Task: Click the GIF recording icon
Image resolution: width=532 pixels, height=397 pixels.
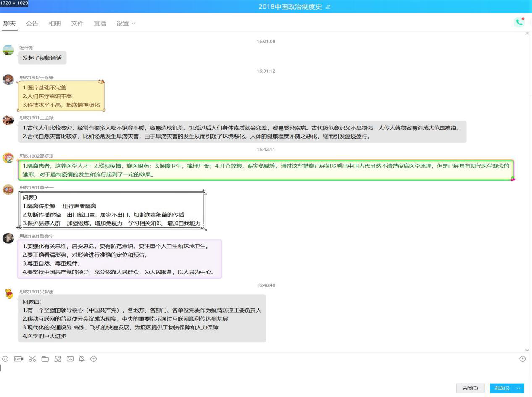Action: [18, 359]
